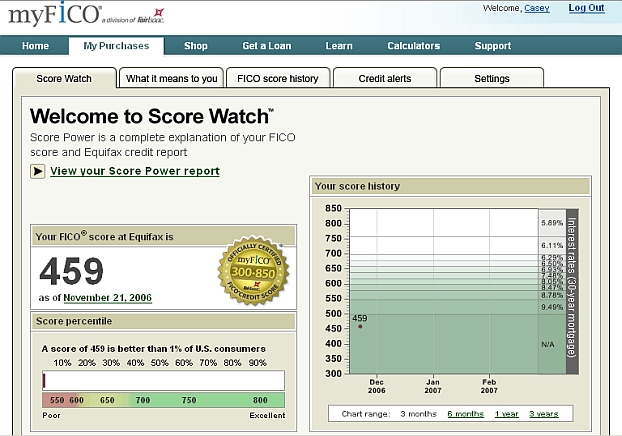The image size is (622, 436).
Task: Click the Poor label under the scale
Action: tap(52, 415)
